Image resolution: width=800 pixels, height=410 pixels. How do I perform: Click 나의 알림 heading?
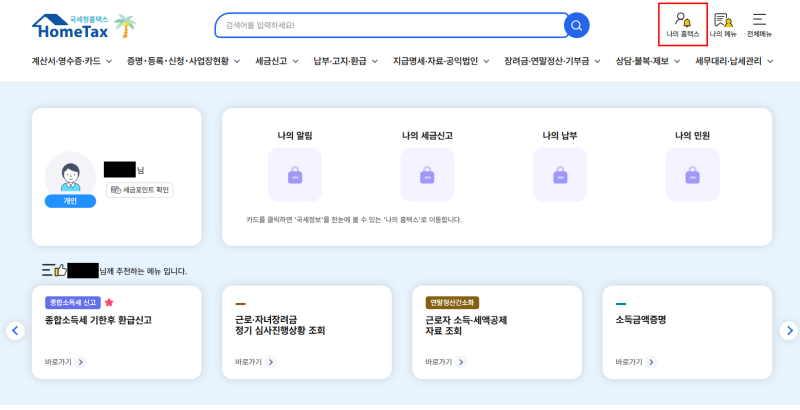(295, 136)
